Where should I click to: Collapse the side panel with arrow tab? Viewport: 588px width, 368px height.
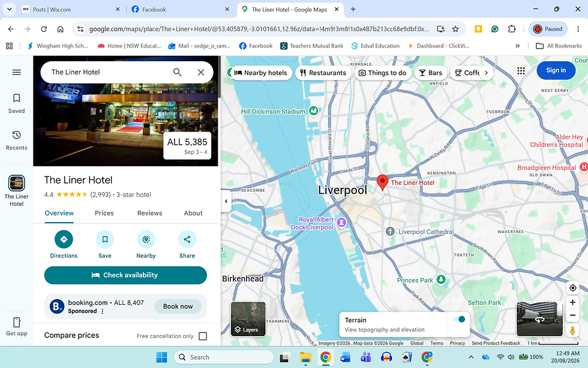pyautogui.click(x=226, y=201)
